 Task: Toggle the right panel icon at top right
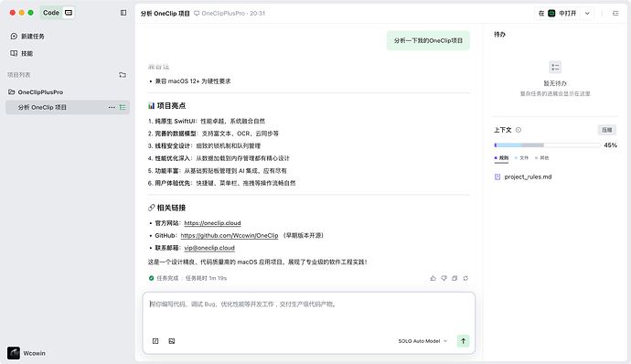pyautogui.click(x=615, y=14)
